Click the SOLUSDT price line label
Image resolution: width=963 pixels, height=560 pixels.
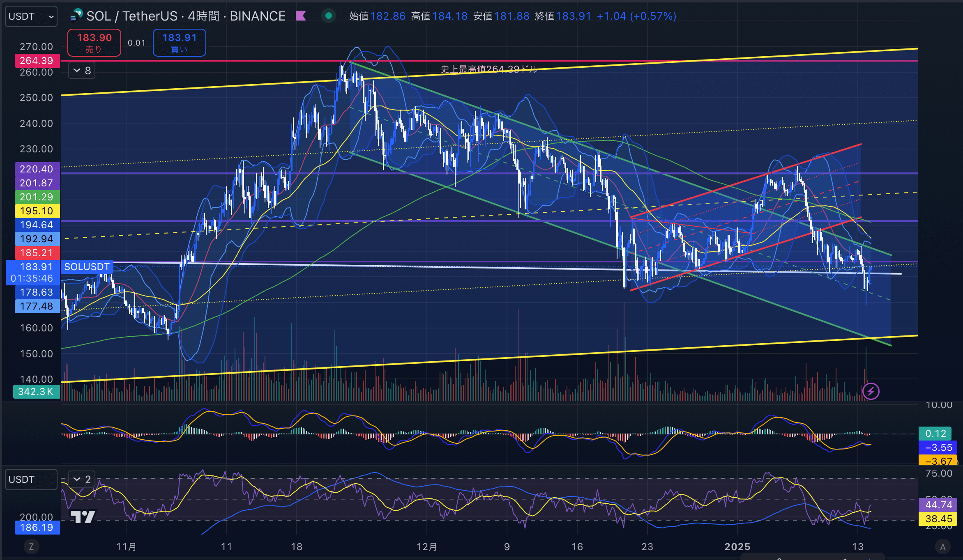pos(87,267)
